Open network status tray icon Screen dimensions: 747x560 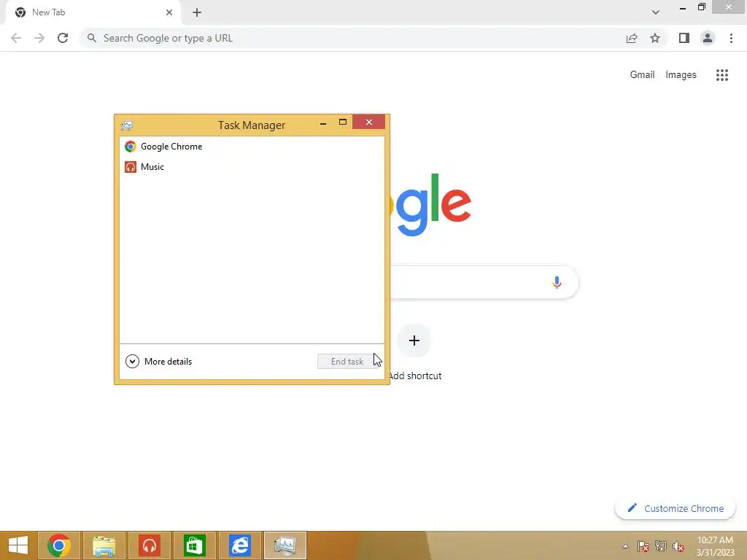661,546
